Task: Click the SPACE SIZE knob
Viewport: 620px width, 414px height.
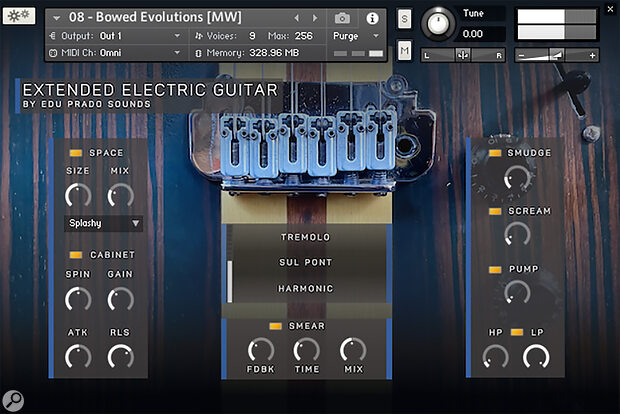Action: pos(78,195)
